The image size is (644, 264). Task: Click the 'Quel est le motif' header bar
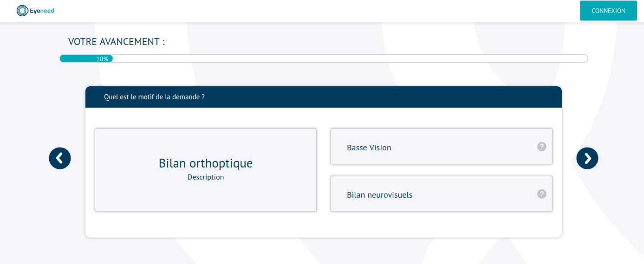[324, 97]
